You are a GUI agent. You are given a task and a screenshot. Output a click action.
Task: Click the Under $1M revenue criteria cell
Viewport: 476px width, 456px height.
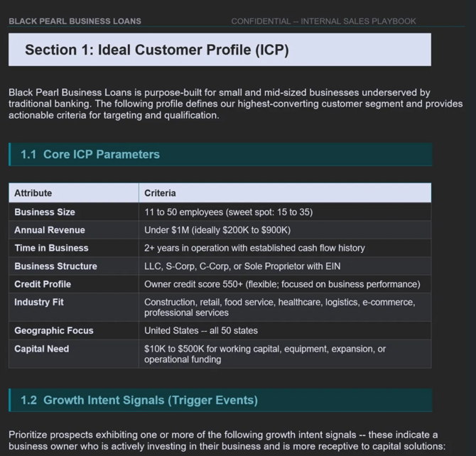285,230
